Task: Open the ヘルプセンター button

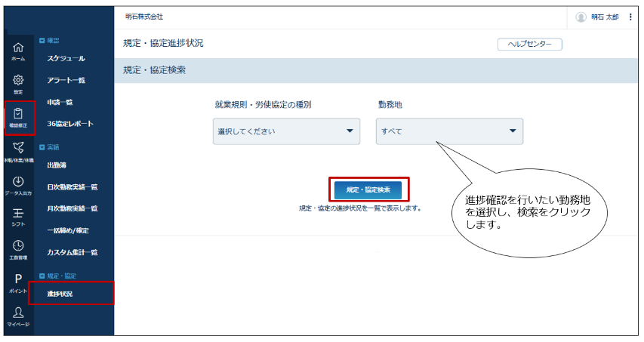Action: tap(530, 44)
